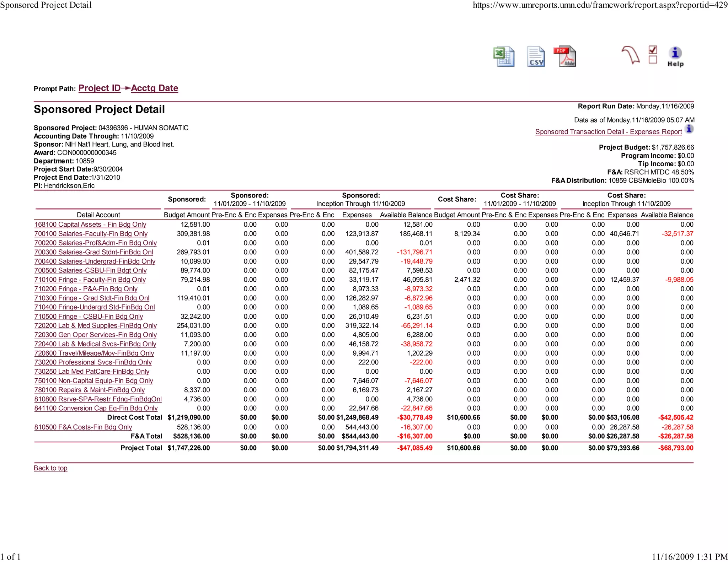Open 750100 Non-Capital Equip account
Image resolution: width=728 pixels, height=562 pixels.
click(x=93, y=381)
